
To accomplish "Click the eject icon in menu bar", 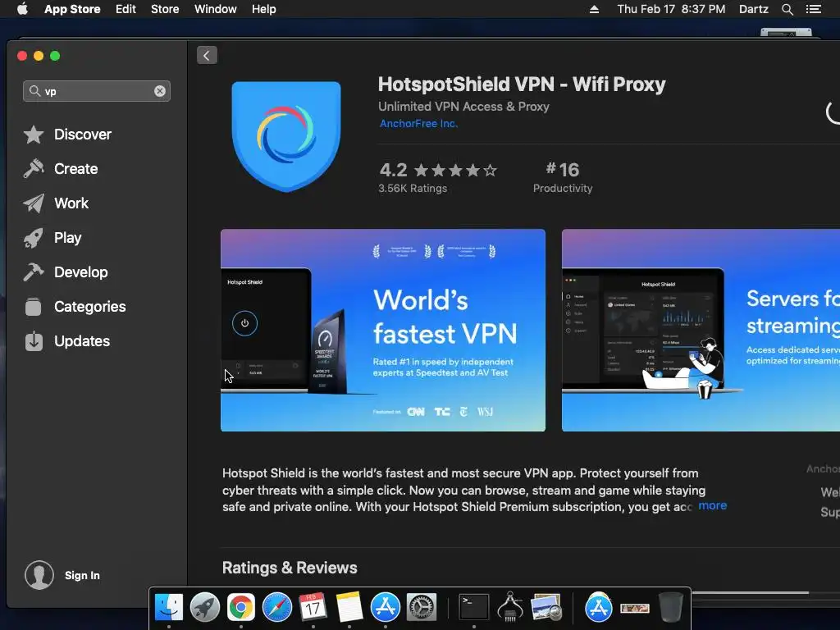I will point(594,9).
